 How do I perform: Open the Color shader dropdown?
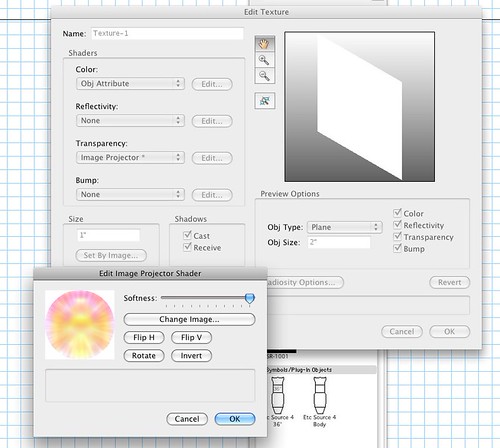pos(130,83)
